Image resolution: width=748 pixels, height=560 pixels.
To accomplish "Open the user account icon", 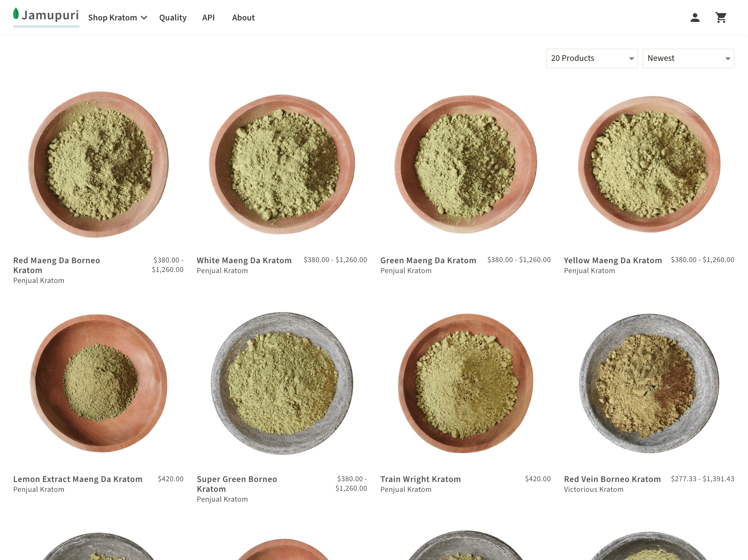I will 695,17.
